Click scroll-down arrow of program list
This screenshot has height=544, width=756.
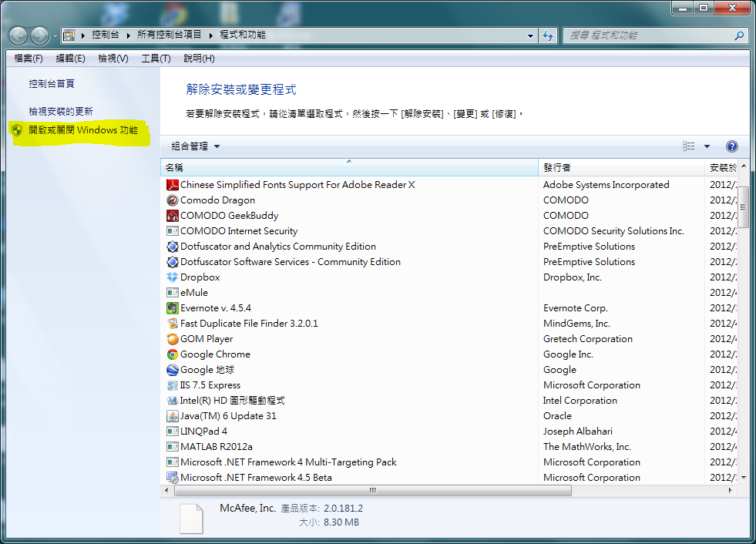coord(743,478)
